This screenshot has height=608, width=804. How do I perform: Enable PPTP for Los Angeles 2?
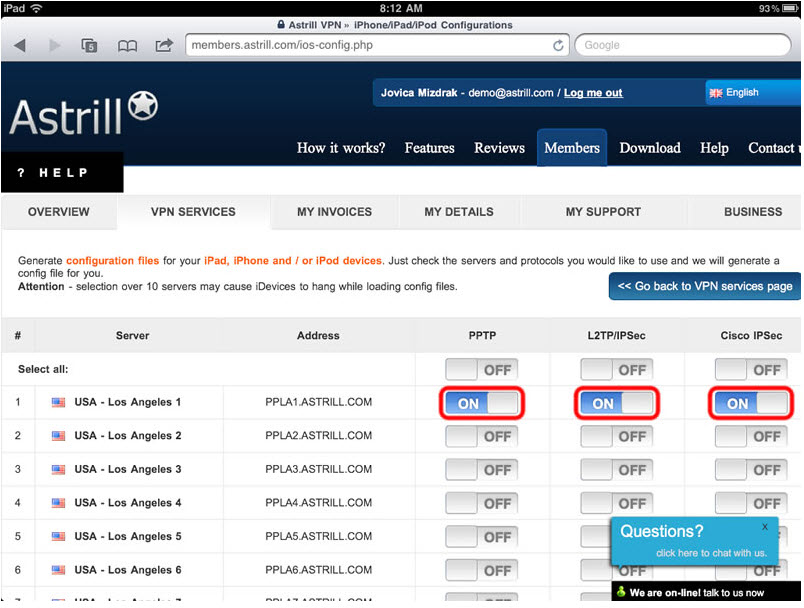point(481,436)
